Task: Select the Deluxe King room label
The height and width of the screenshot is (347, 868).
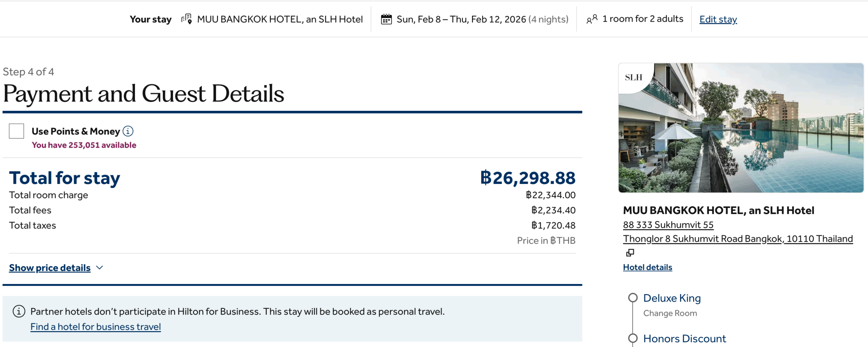Action: coord(672,298)
